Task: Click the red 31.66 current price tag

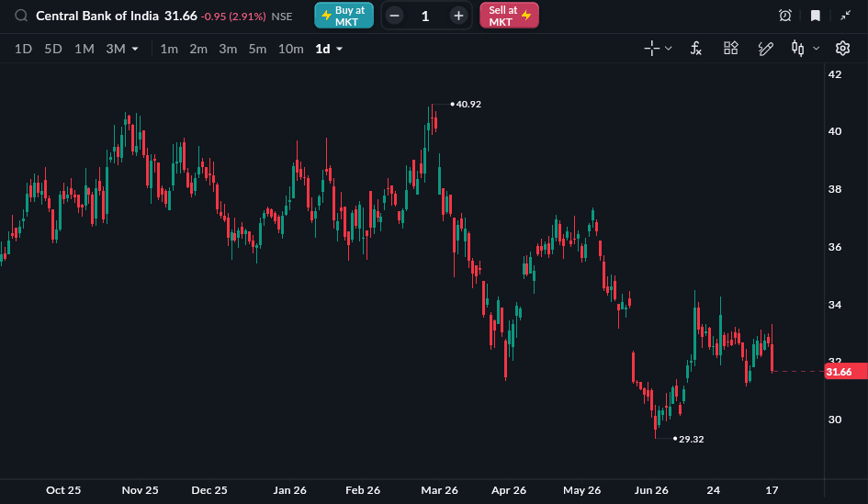Action: [x=845, y=372]
